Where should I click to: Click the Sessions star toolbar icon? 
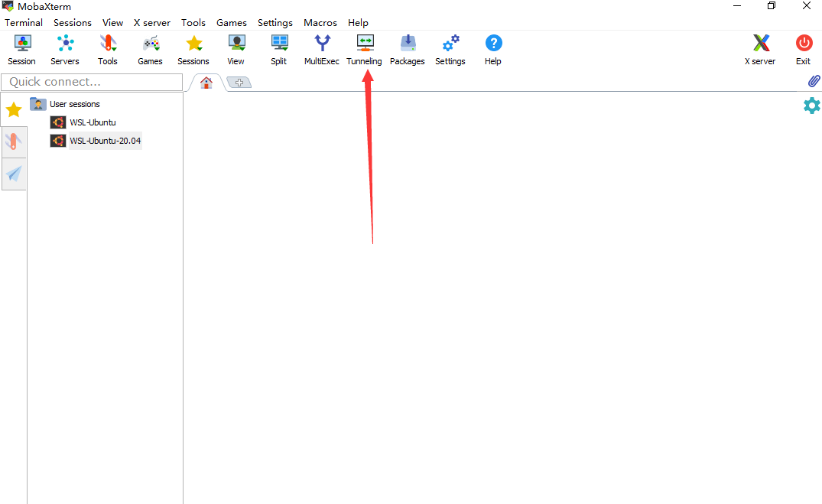point(193,50)
